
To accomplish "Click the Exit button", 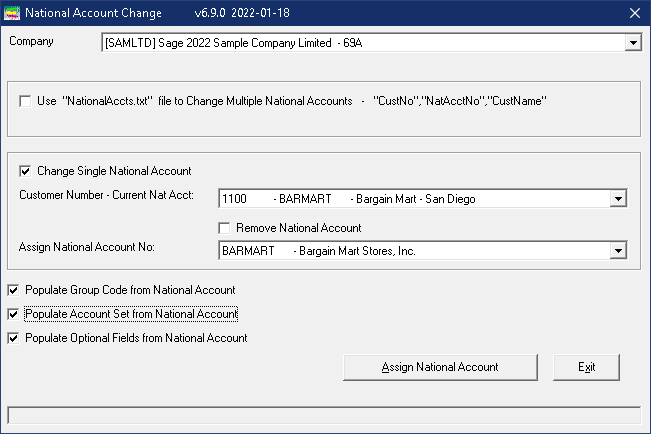I will click(586, 367).
